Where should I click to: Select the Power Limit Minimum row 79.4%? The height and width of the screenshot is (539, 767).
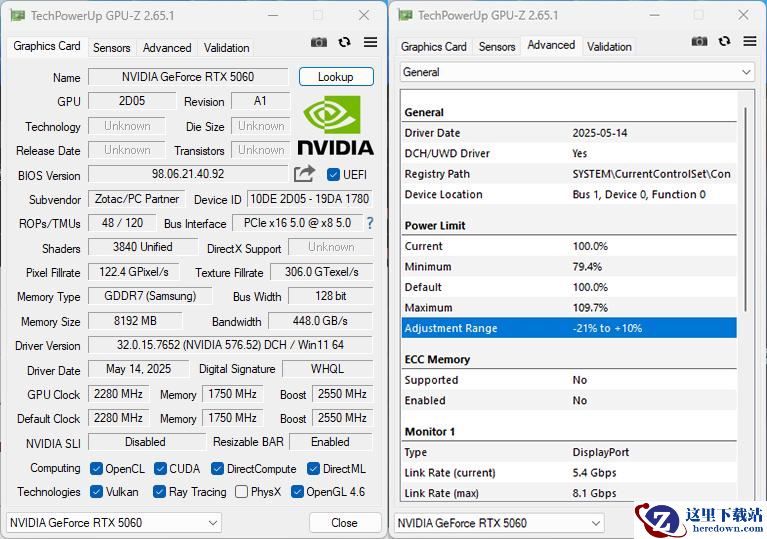[x=569, y=267]
